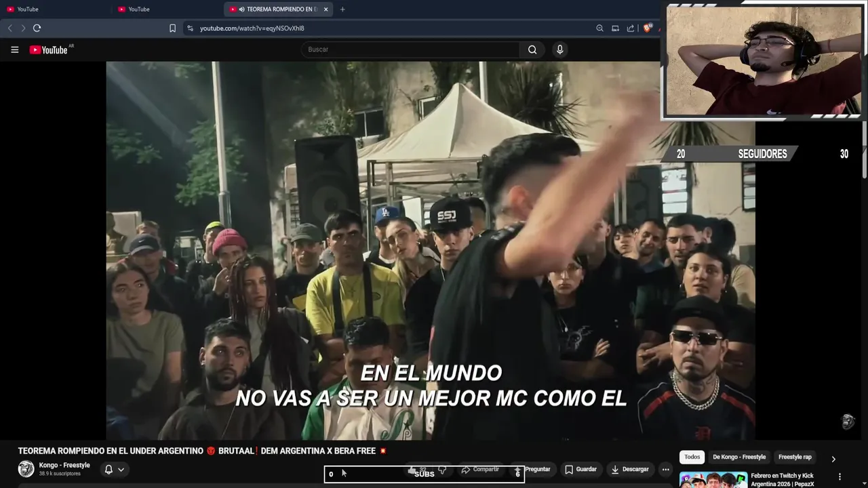Open the YouTube hamburger guide menu
868x488 pixels.
pos(14,49)
